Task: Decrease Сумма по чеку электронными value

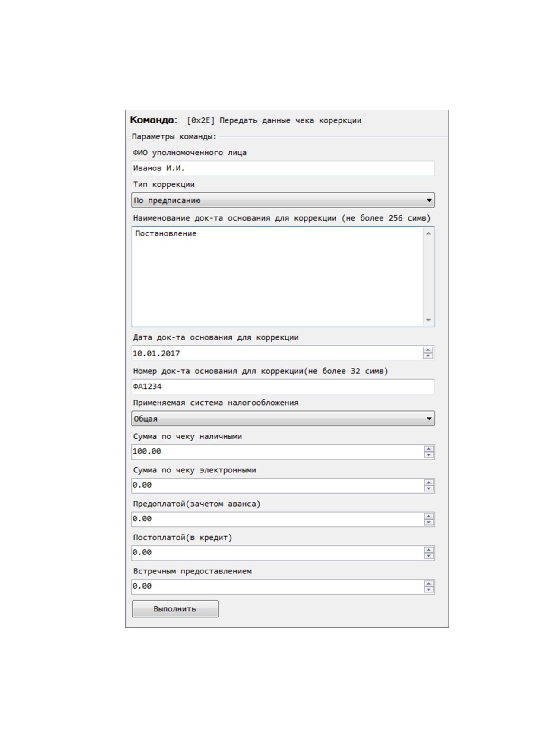Action: pos(429,488)
